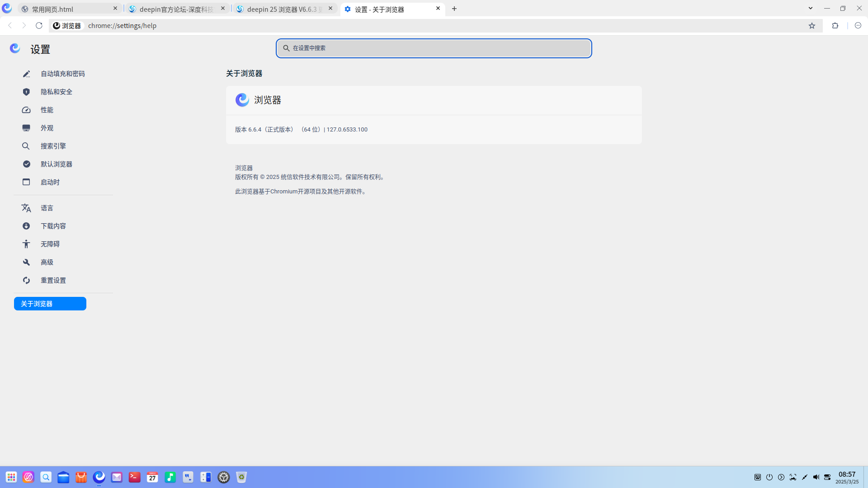Click the version text 127.0.6533.100
The width and height of the screenshot is (868, 488).
tap(347, 130)
